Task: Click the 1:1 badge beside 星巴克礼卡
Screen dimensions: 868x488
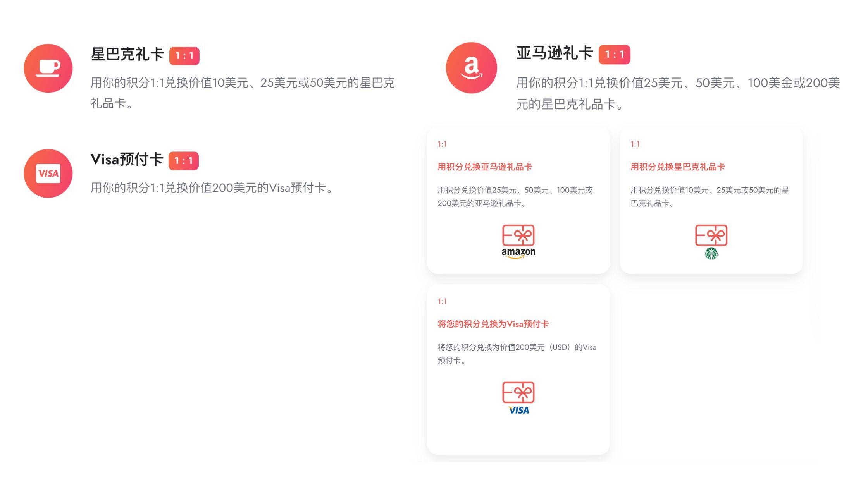Action: pyautogui.click(x=184, y=56)
